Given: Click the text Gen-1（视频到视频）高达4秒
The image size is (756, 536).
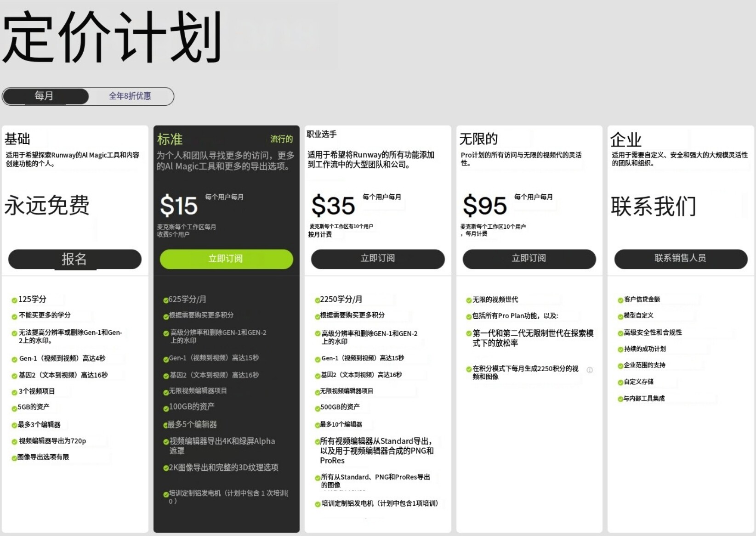Looking at the screenshot, I should (x=63, y=358).
